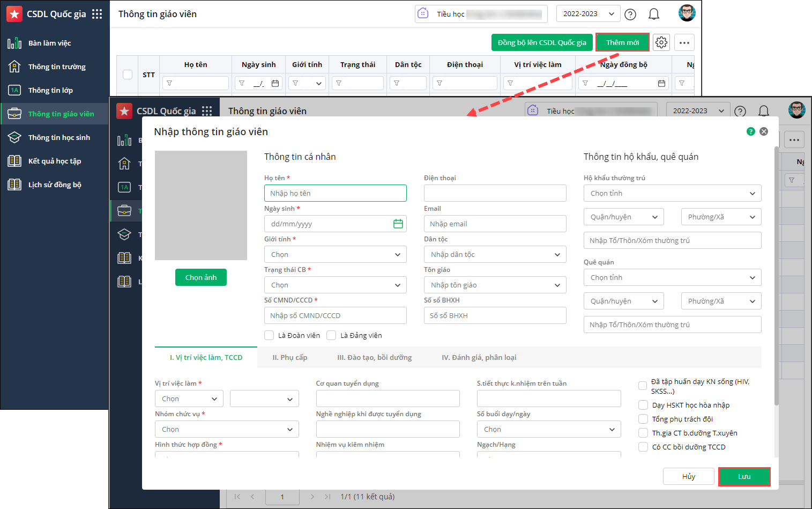Switch to the I. Vị trí việc làm, TCCD tab
This screenshot has height=509, width=812.
coord(206,357)
